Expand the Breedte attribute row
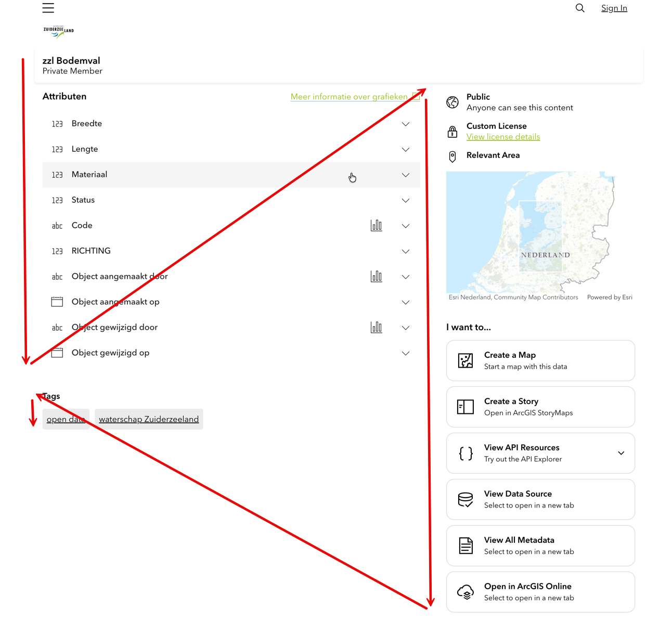The width and height of the screenshot is (672, 623). tap(406, 124)
